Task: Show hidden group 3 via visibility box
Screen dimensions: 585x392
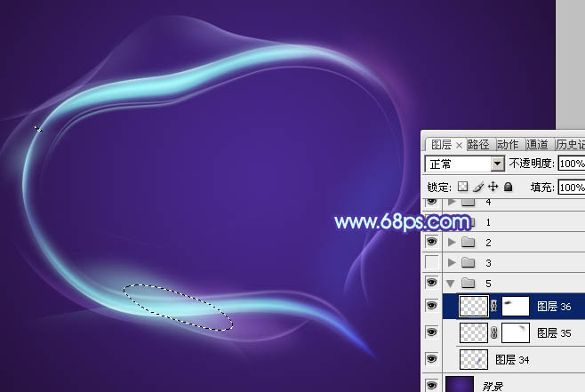Action: [x=432, y=262]
